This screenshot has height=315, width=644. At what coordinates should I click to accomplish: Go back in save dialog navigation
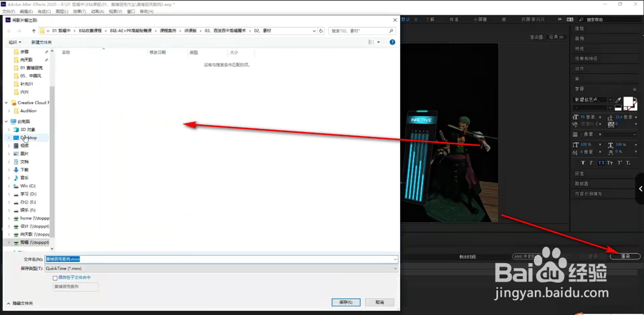coord(9,31)
